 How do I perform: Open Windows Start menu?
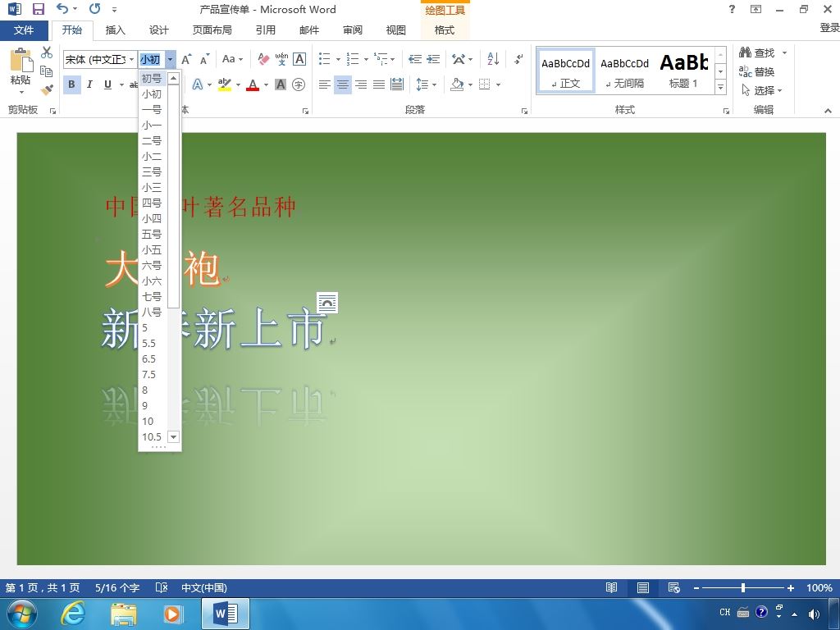coord(22,614)
